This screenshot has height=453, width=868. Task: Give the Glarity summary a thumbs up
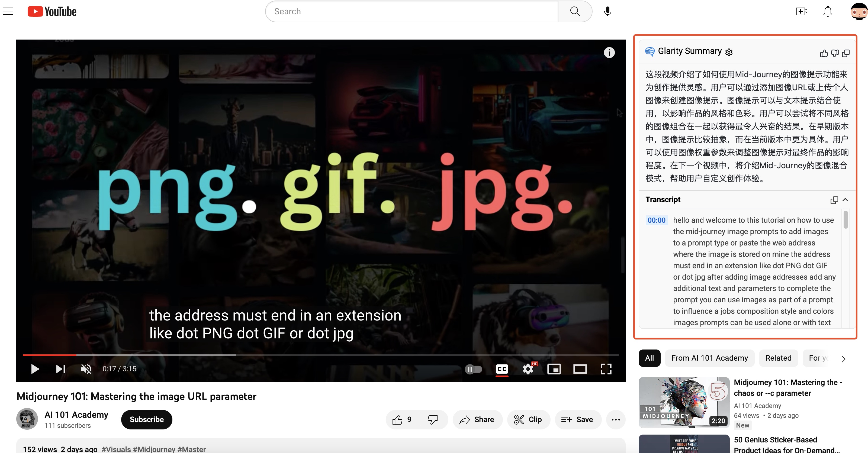(824, 54)
